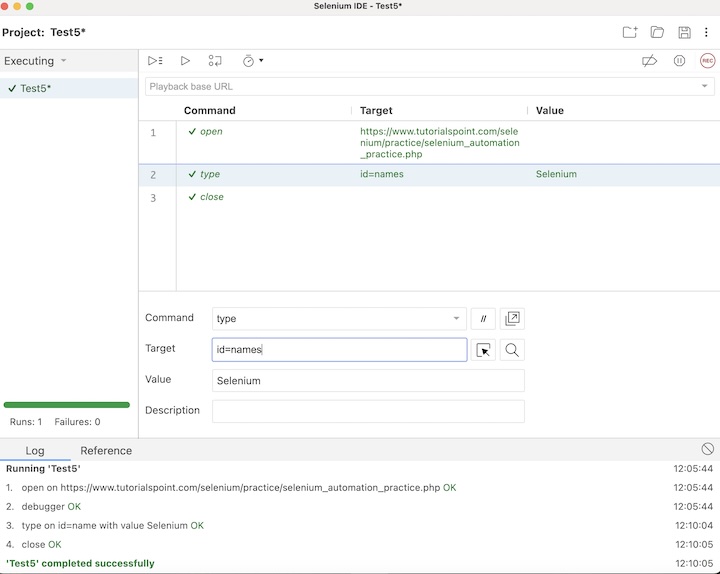720x574 pixels.
Task: Find the target in page
Action: [x=512, y=350]
